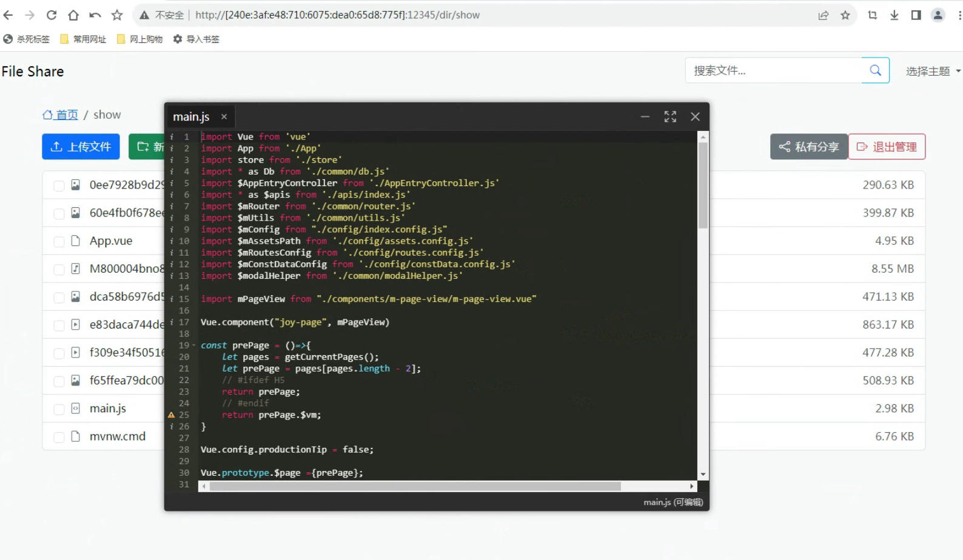Click the 8.55 MB size value
The image size is (963, 560).
893,268
